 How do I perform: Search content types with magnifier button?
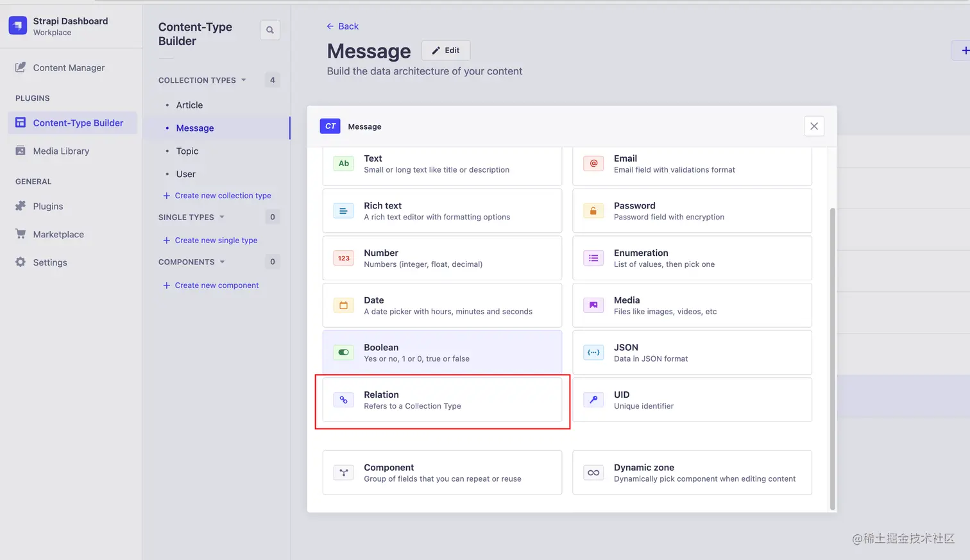pos(270,30)
